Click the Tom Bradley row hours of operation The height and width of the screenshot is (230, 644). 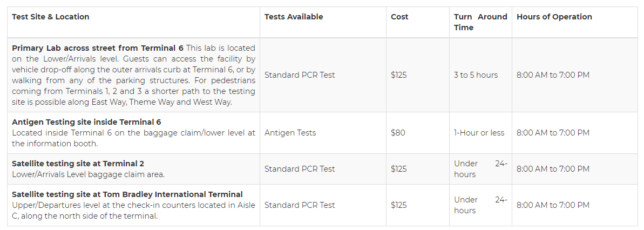click(553, 205)
